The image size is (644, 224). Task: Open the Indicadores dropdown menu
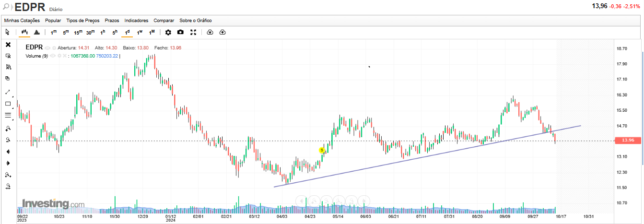pos(137,21)
